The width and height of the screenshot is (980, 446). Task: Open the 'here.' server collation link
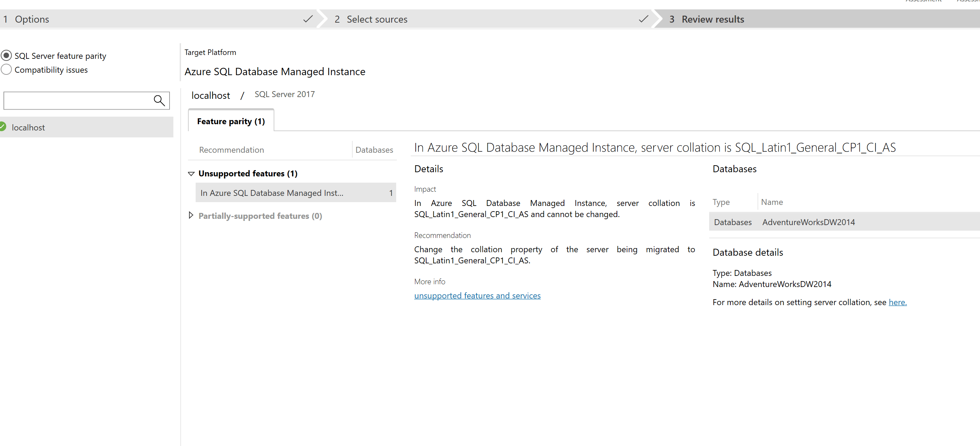tap(897, 302)
